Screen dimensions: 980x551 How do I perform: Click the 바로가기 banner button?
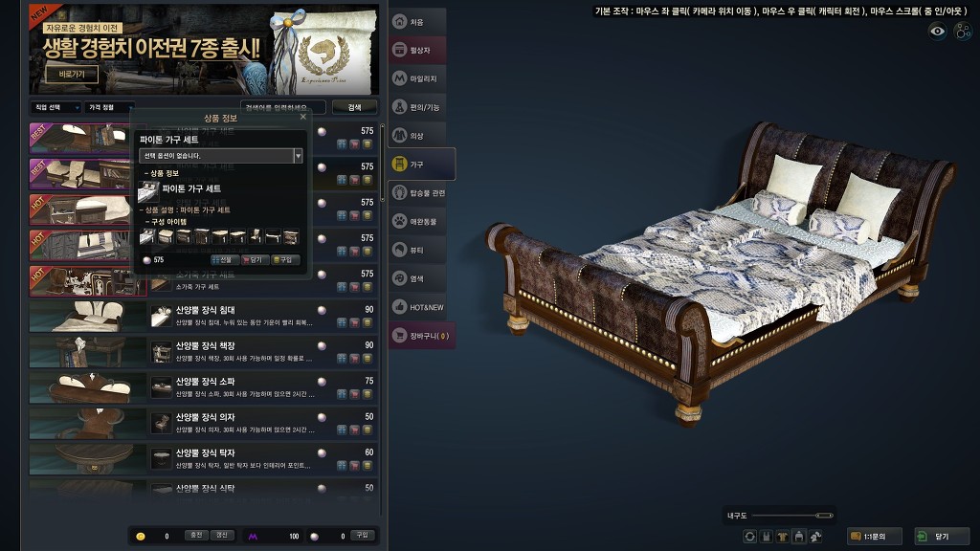pyautogui.click(x=71, y=75)
